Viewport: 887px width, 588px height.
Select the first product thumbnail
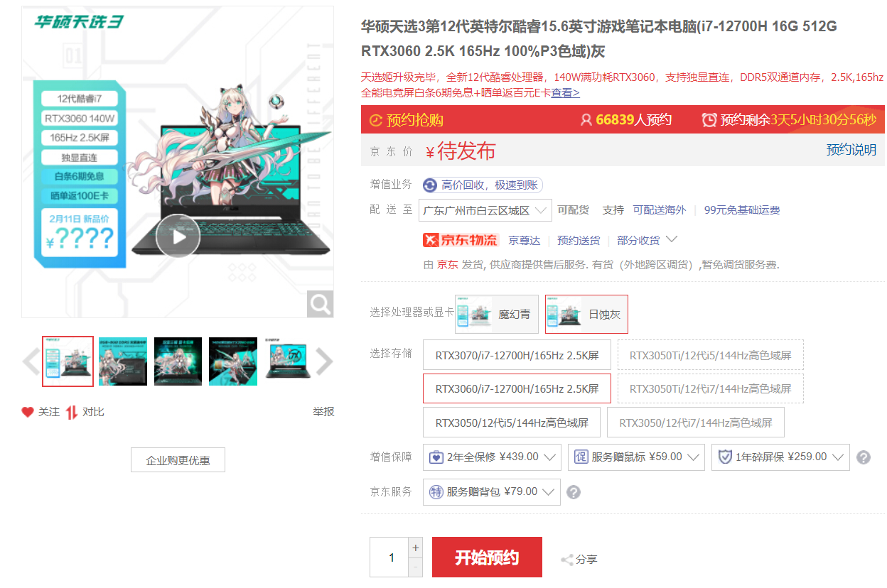(x=68, y=361)
